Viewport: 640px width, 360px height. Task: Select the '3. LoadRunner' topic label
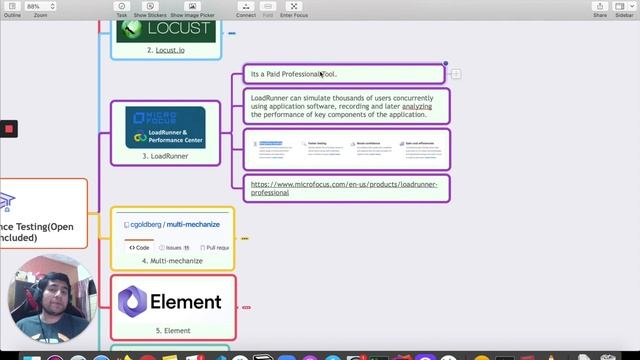point(165,156)
